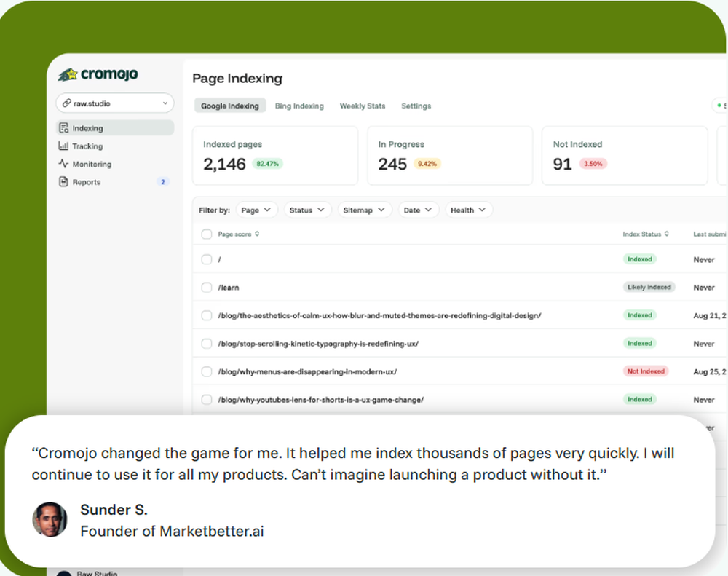The image size is (728, 576).
Task: Sort by Index Status arrows
Action: tap(667, 234)
